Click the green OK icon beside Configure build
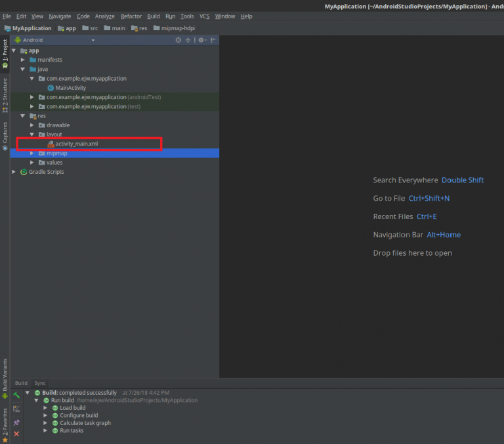The height and width of the screenshot is (444, 504). 55,415
